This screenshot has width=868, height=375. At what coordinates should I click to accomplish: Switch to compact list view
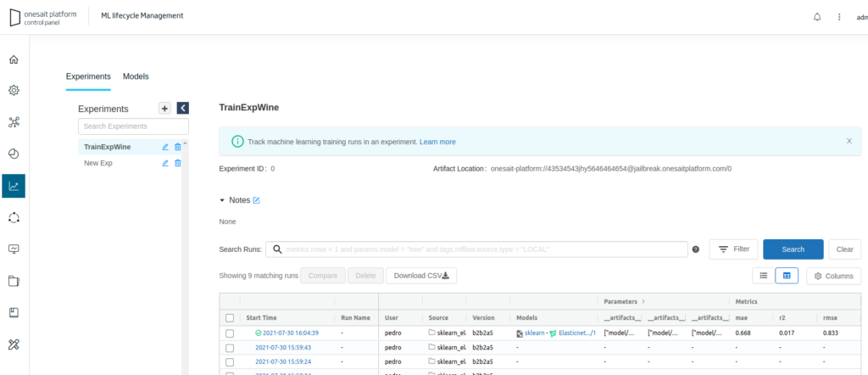click(764, 275)
